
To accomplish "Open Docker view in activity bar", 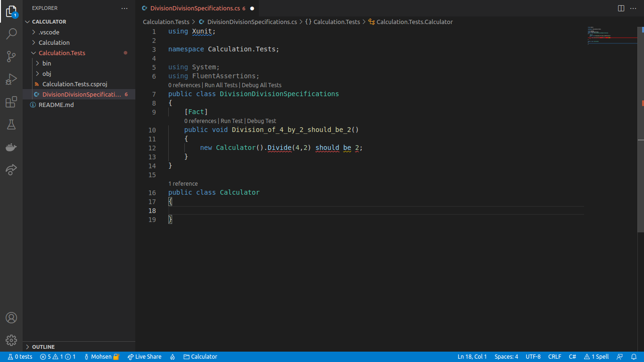I will click(11, 147).
